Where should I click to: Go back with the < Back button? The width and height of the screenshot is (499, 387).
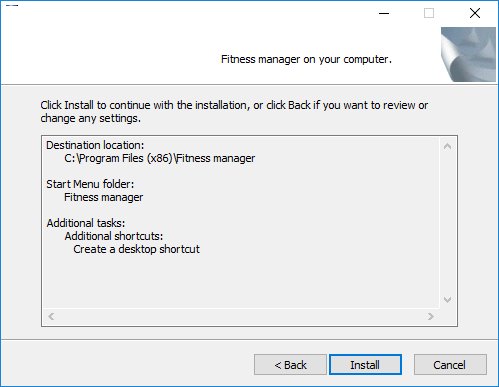click(290, 365)
